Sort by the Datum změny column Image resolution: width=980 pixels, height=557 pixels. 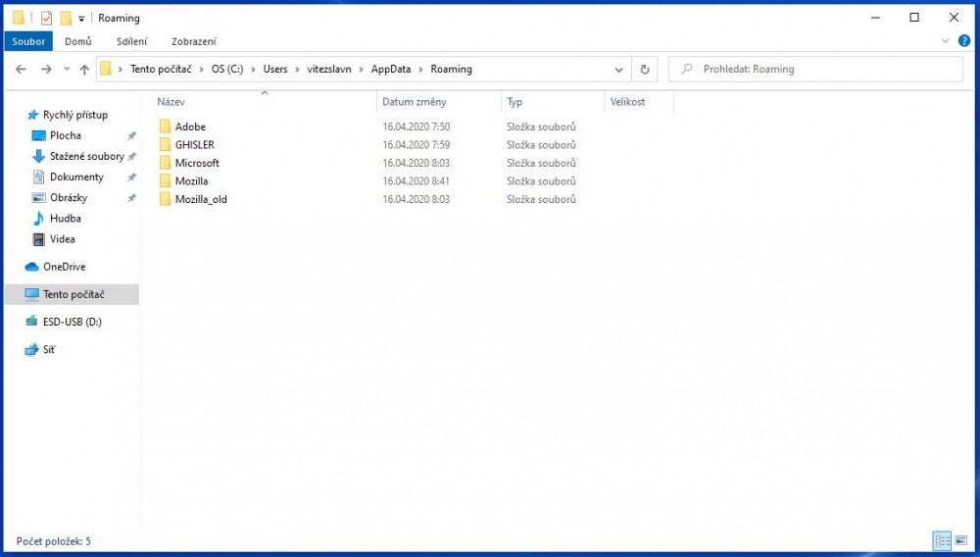(x=415, y=102)
